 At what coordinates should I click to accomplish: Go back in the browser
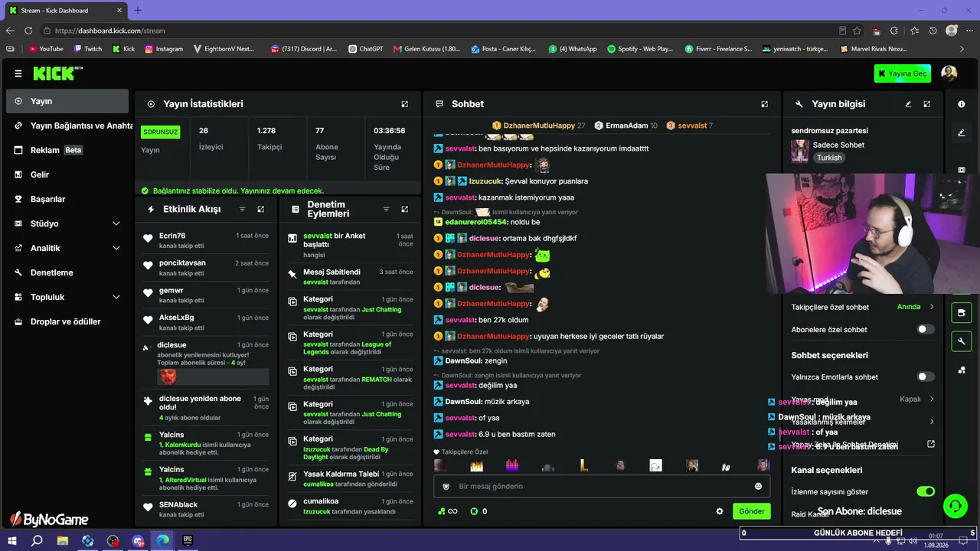[x=10, y=31]
